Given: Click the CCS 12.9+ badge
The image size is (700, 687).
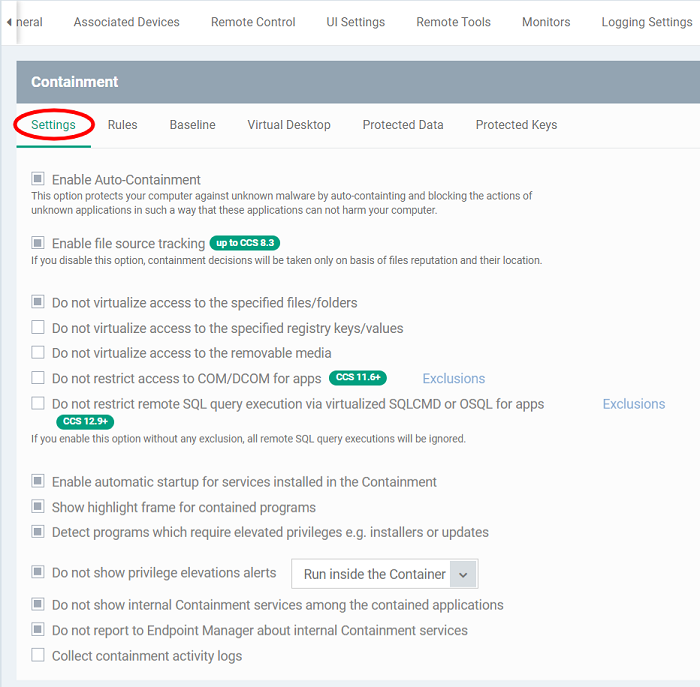Looking at the screenshot, I should pyautogui.click(x=85, y=421).
